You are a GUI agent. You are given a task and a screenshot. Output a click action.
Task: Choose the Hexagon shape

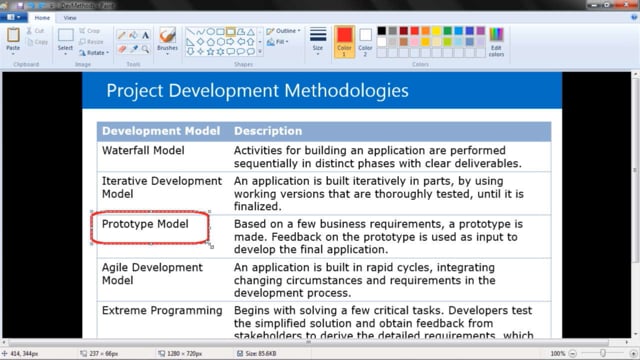pos(220,42)
